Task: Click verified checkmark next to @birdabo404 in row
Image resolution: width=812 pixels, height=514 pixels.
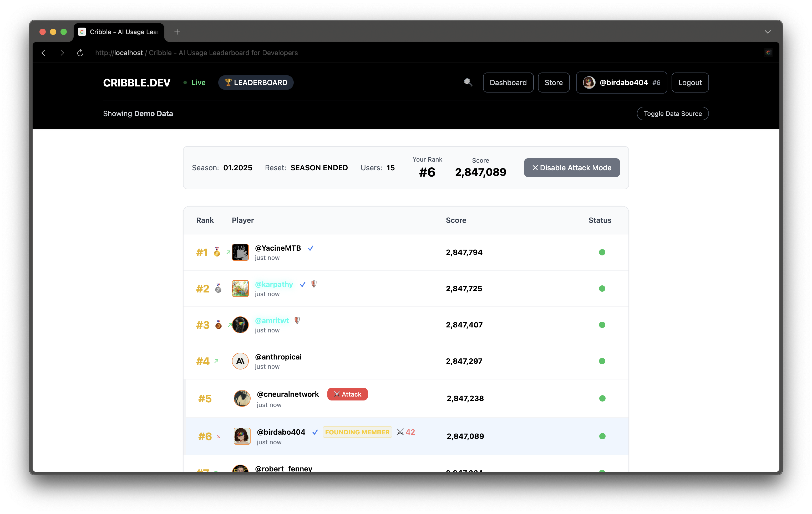Action: pyautogui.click(x=315, y=432)
